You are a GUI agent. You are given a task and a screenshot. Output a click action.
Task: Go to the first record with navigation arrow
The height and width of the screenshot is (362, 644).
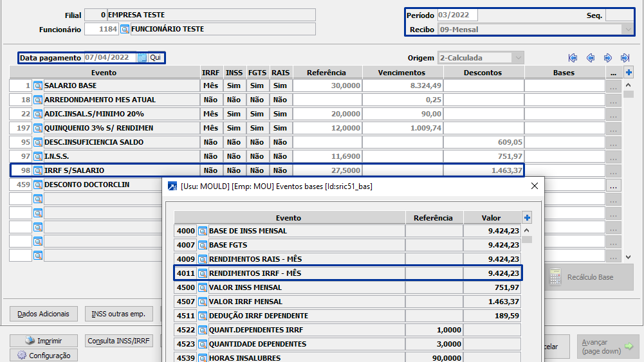573,58
